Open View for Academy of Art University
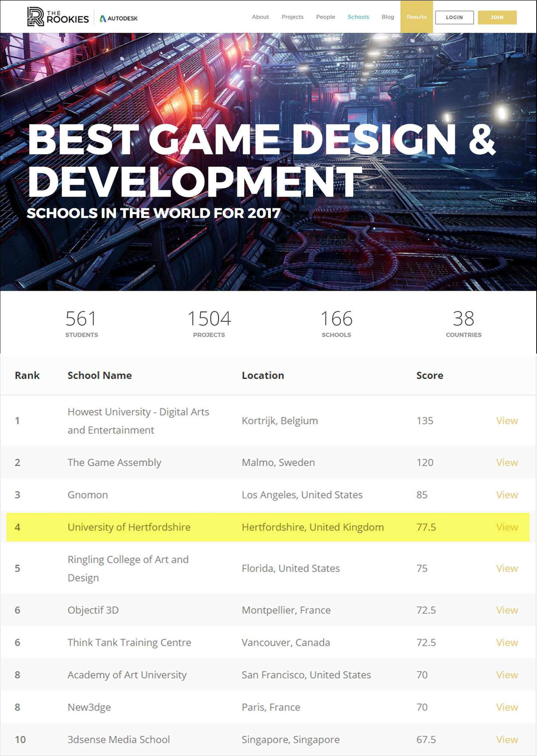 tap(507, 675)
